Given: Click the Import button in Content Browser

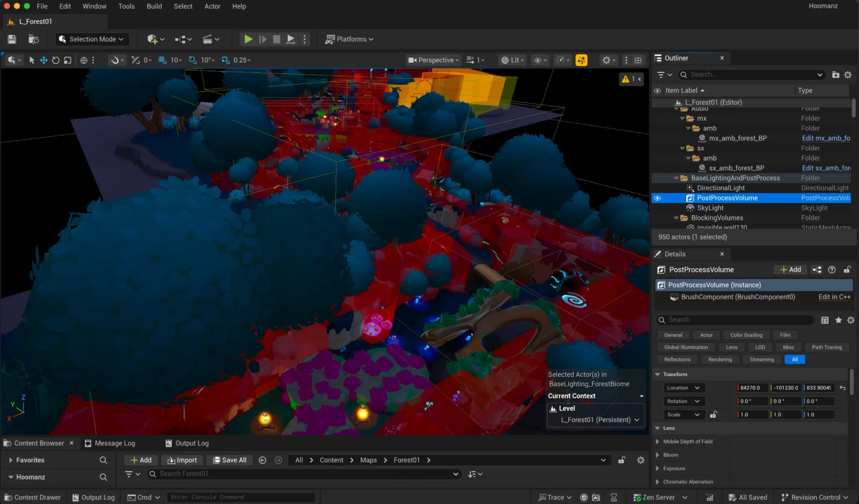Looking at the screenshot, I should click(182, 460).
